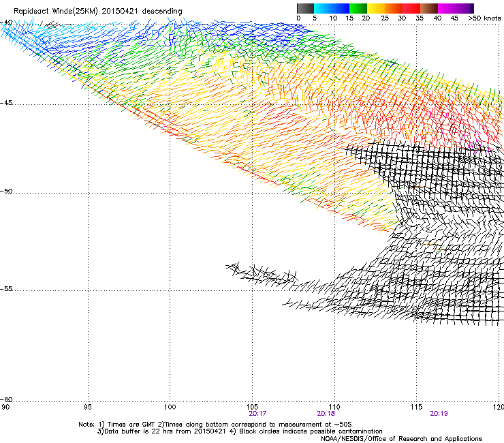
Task: Click longitude axis label 100
Action: coord(170,407)
